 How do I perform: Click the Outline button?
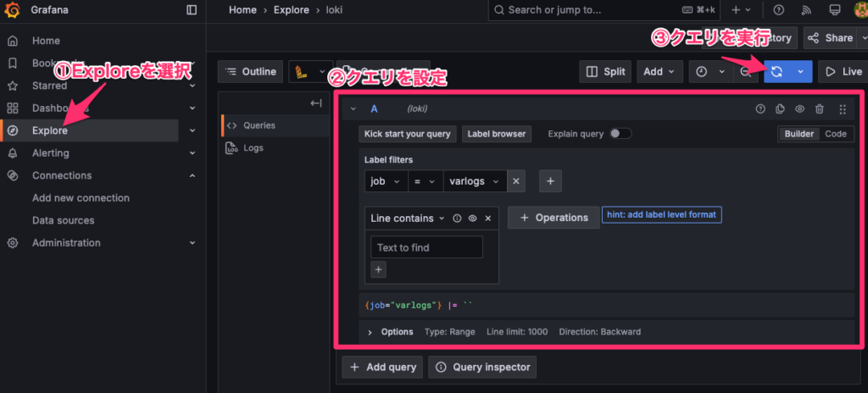(250, 71)
